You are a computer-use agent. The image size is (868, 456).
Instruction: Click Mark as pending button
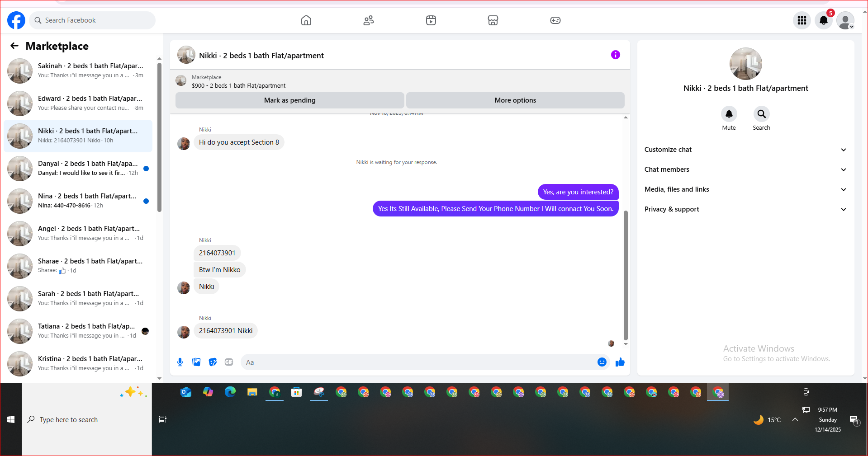pyautogui.click(x=290, y=100)
